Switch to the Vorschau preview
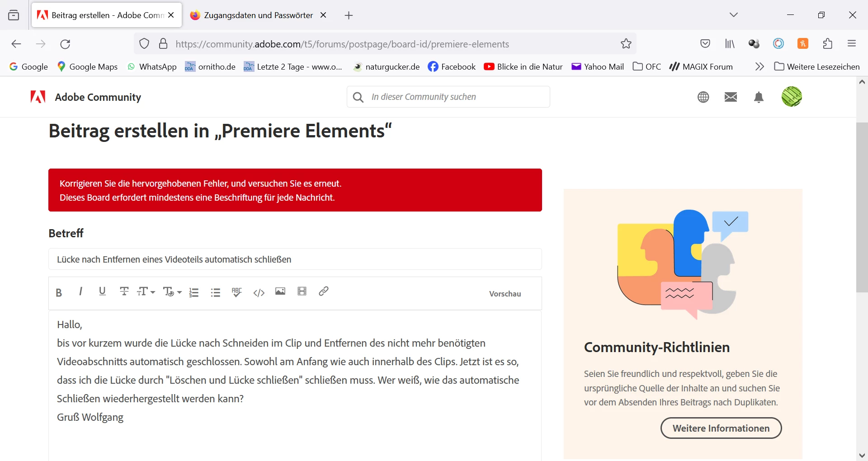Viewport: 868px width, 461px height. coord(505,294)
